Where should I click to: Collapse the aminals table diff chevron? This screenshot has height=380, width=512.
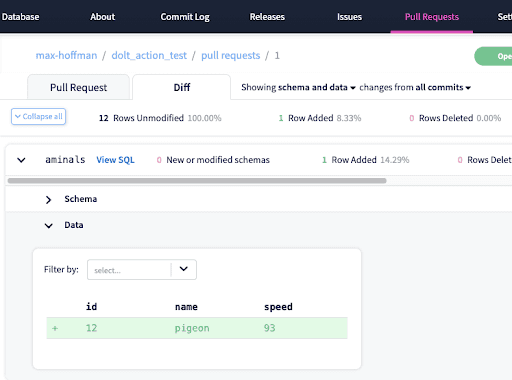tap(21, 160)
